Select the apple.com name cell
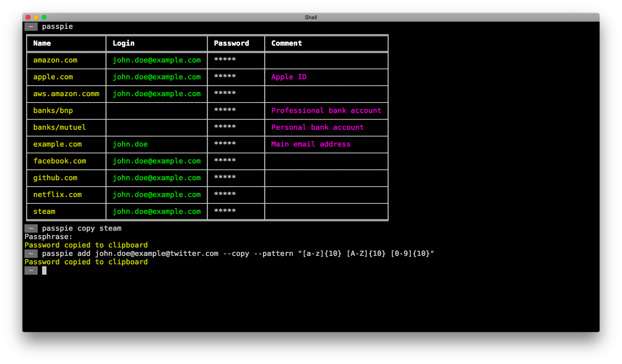This screenshot has height=364, width=622. pos(53,77)
